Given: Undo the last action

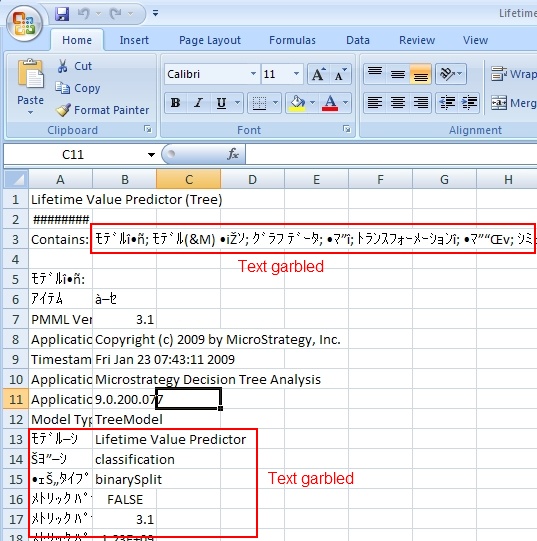Looking at the screenshot, I should (x=84, y=14).
